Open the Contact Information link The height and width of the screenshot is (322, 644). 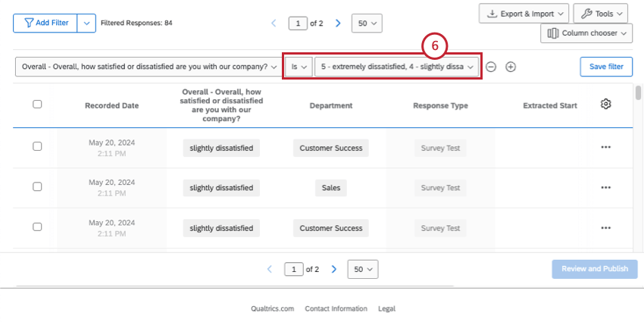(x=336, y=309)
